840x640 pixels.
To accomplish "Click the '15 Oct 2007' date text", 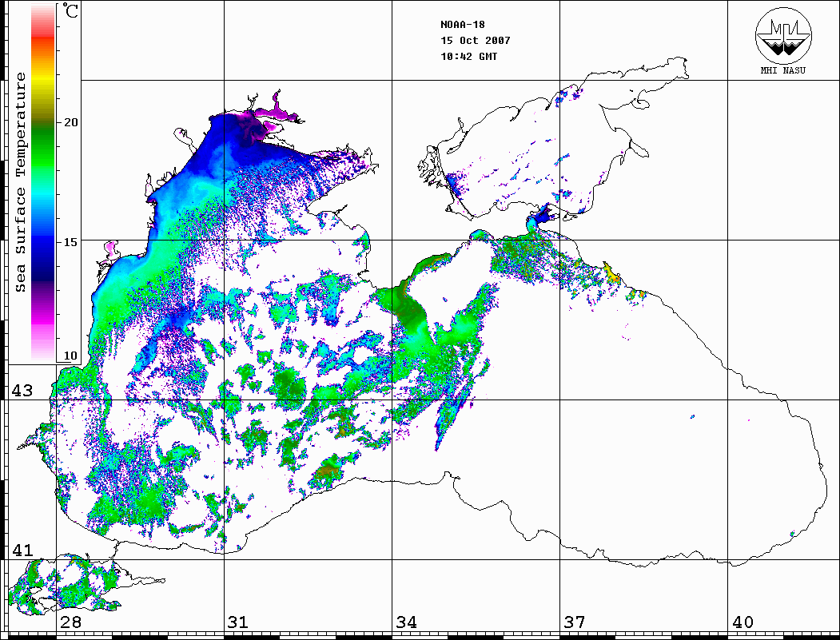I will (x=476, y=41).
